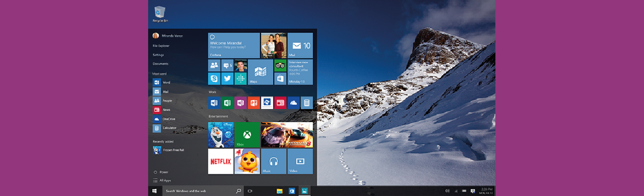
Task: Open the Messaging tile showing 5
Action: 227,65
